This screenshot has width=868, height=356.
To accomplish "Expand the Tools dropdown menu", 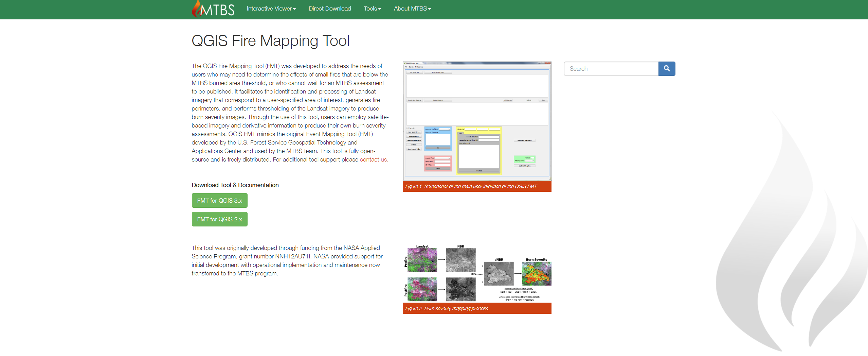I will click(x=372, y=9).
